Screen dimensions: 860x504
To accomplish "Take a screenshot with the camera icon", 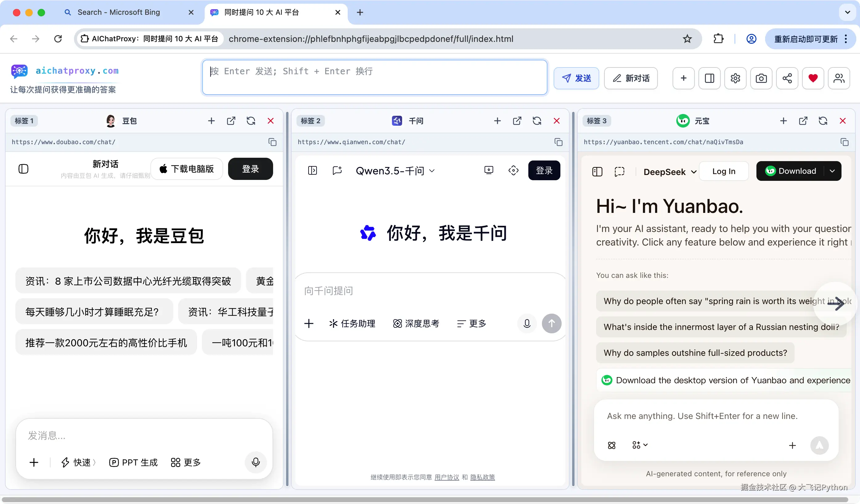I will [761, 78].
